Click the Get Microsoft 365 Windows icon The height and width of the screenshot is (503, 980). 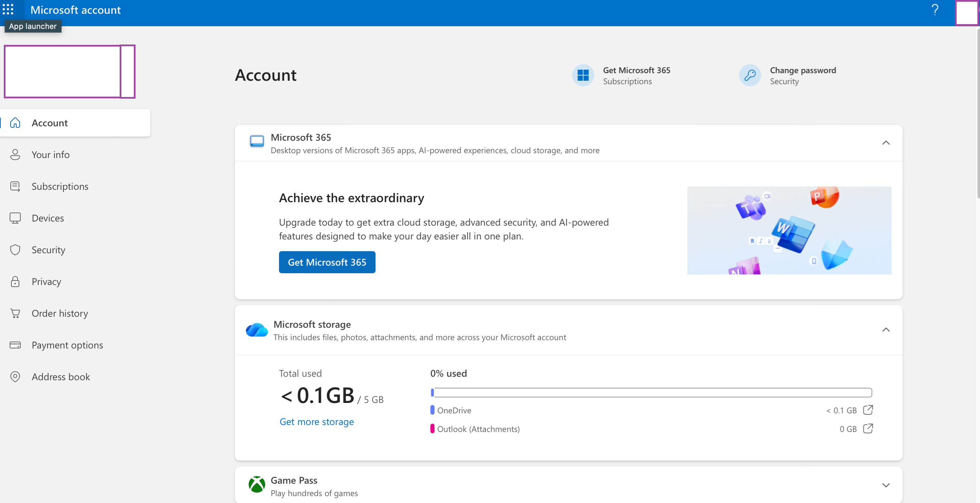tap(583, 75)
